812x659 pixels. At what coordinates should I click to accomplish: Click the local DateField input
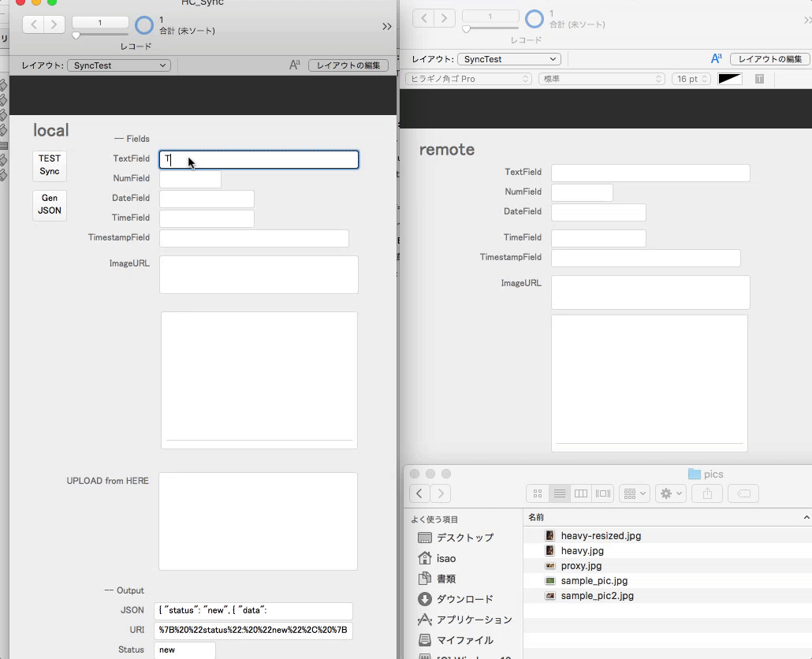[x=207, y=199]
